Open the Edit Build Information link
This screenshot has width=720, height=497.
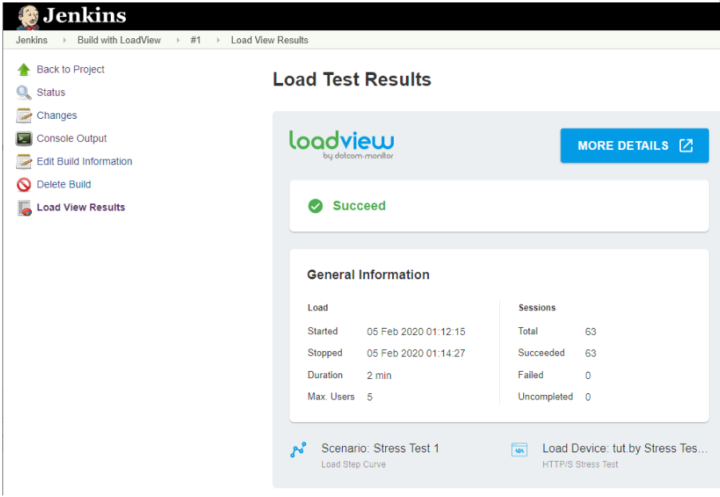[84, 161]
